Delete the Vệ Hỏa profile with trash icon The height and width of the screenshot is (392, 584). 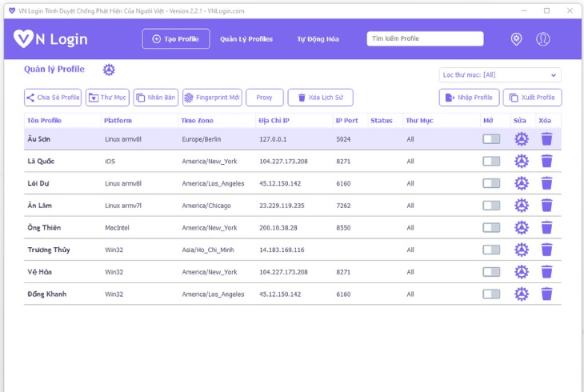pos(546,272)
